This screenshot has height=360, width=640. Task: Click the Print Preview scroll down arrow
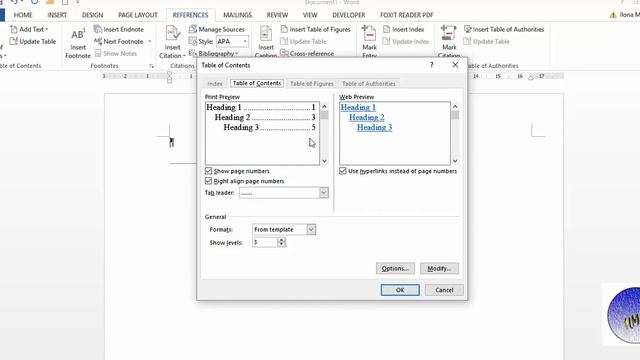[x=324, y=161]
